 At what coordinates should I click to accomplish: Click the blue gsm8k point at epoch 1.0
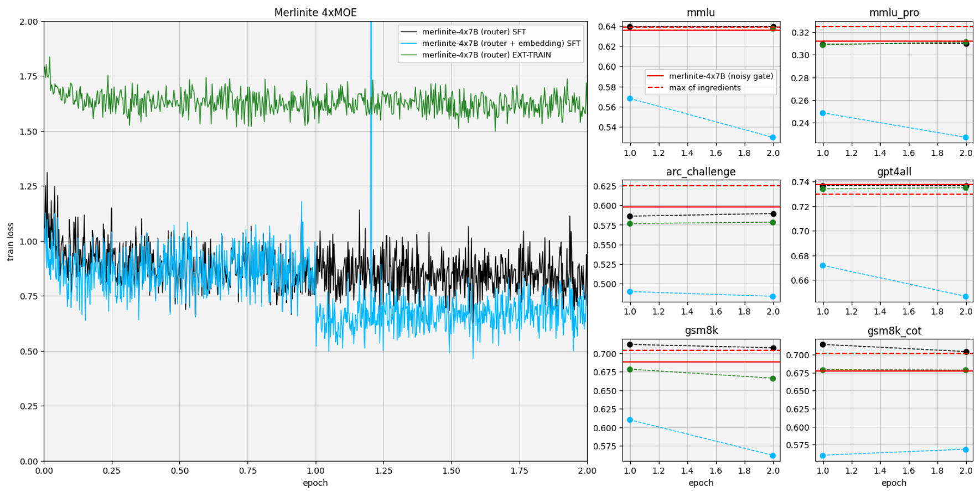630,420
